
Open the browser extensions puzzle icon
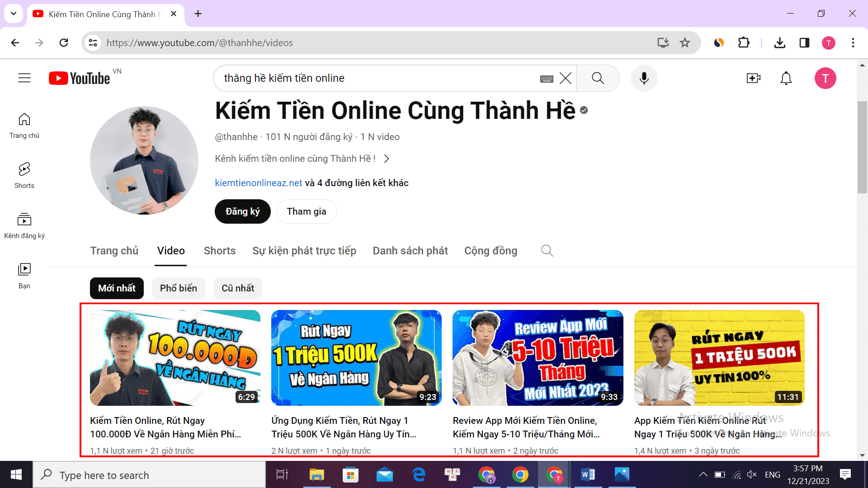click(x=744, y=43)
